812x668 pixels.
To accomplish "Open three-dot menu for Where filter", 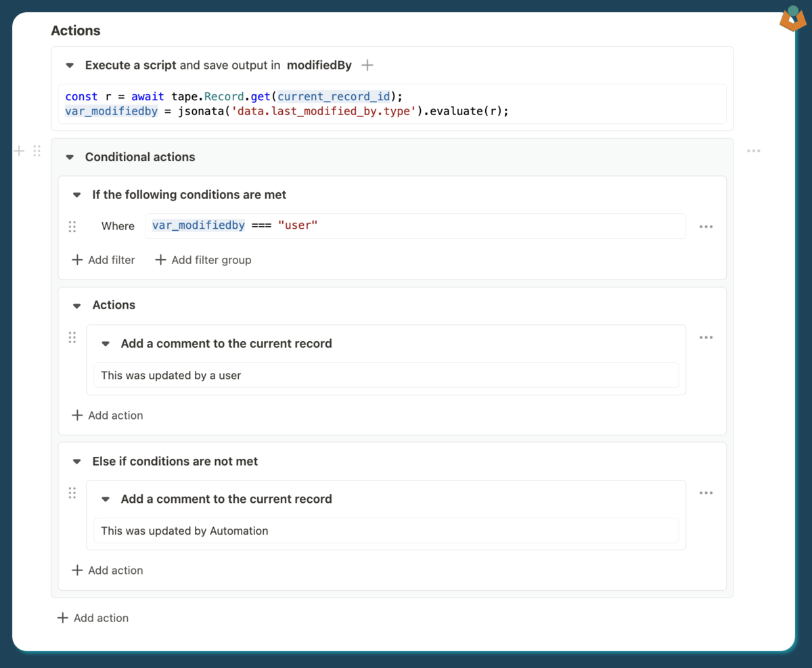I will click(706, 227).
